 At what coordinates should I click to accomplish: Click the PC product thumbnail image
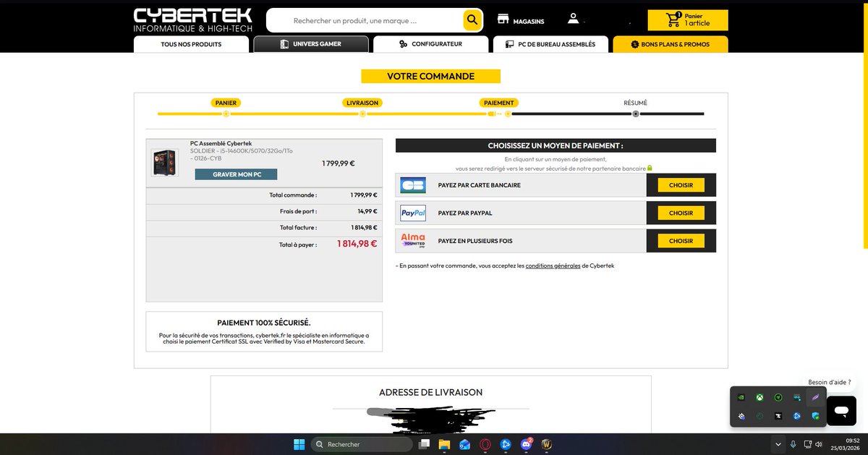click(x=163, y=162)
